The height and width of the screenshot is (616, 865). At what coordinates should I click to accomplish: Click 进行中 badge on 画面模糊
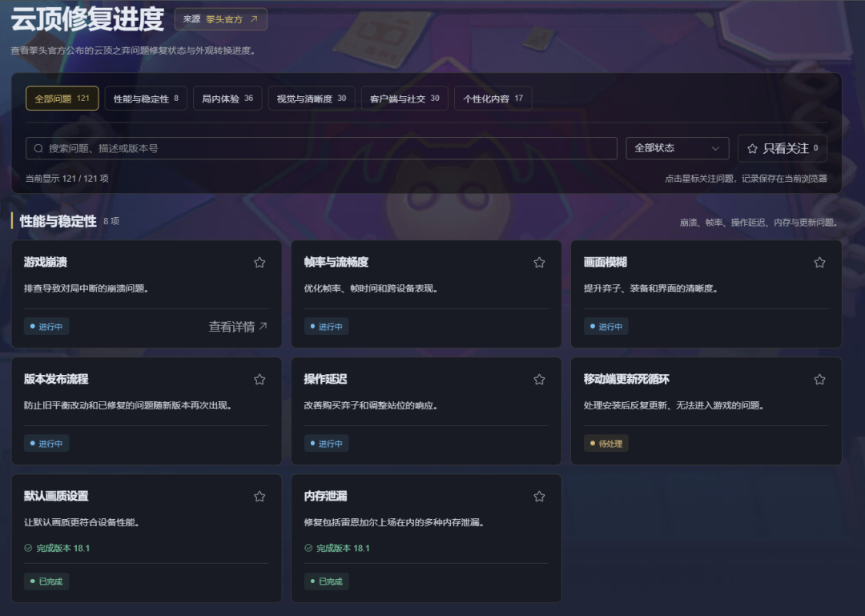(605, 327)
